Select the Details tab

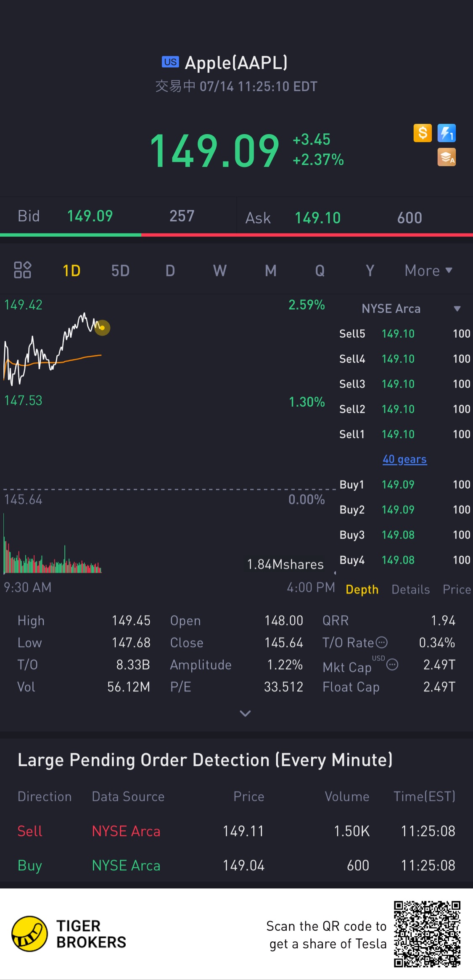coord(411,589)
